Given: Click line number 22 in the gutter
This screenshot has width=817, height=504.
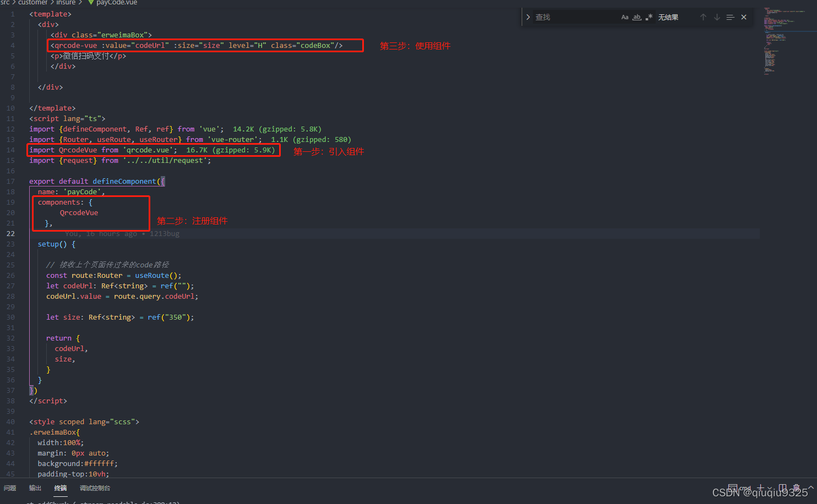Looking at the screenshot, I should 10,233.
